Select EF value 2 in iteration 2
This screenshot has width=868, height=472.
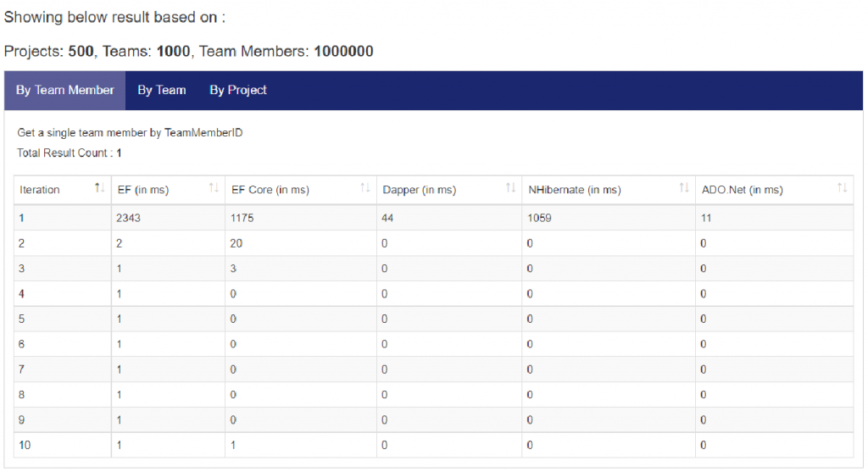(x=119, y=243)
